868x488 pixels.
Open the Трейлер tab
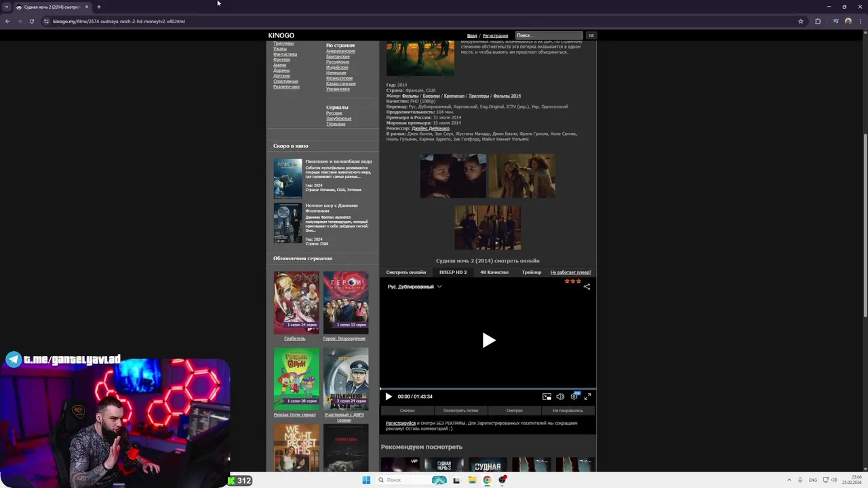pyautogui.click(x=532, y=272)
